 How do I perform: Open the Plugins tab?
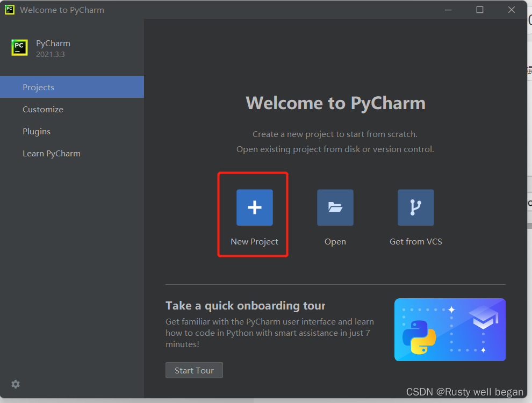click(37, 131)
